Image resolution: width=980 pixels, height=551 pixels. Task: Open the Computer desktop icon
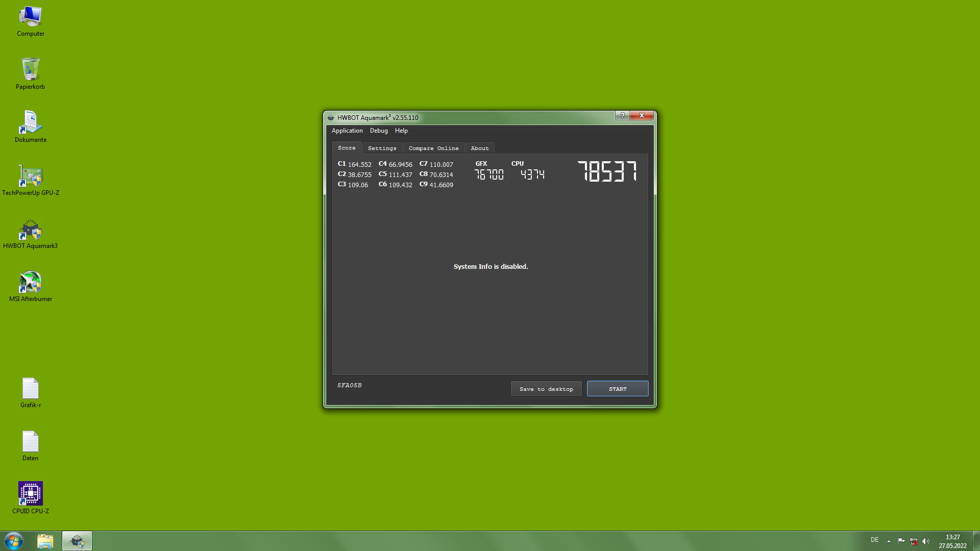coord(31,21)
